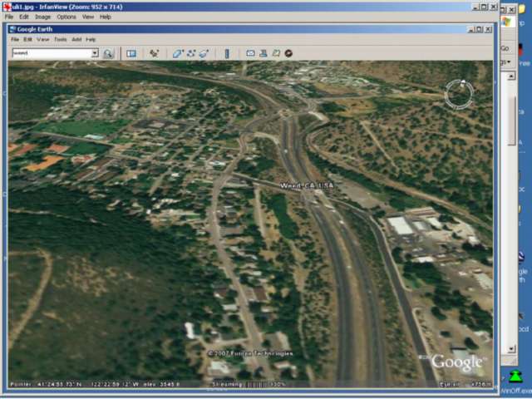Click the Go button in background window
532x399 pixels.
point(505,47)
